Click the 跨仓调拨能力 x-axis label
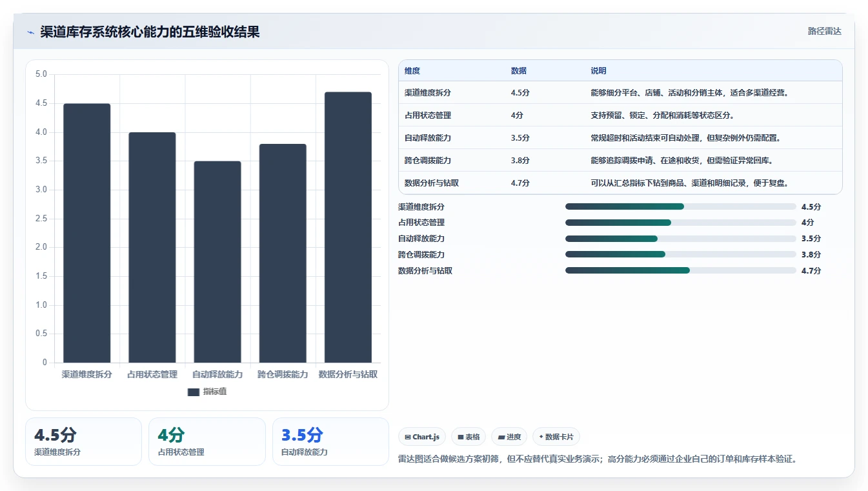The height and width of the screenshot is (491, 868). click(x=283, y=374)
